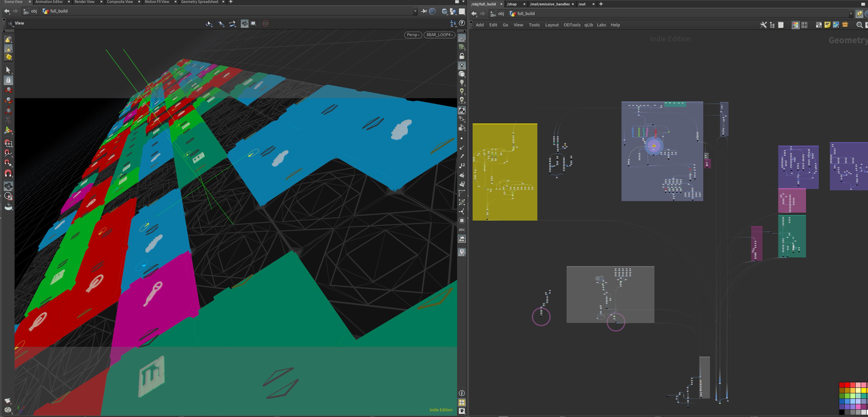Select the arrow Select tool
The image size is (868, 417).
click(x=8, y=70)
